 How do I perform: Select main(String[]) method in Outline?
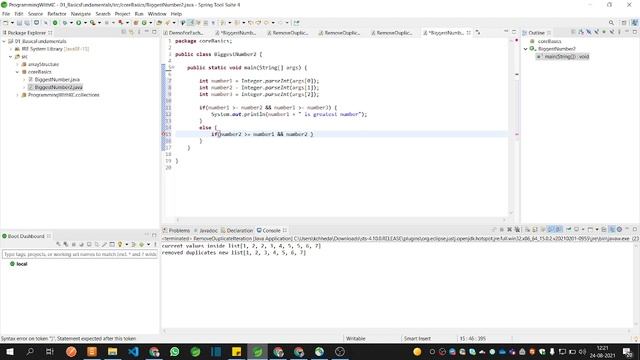(x=563, y=57)
